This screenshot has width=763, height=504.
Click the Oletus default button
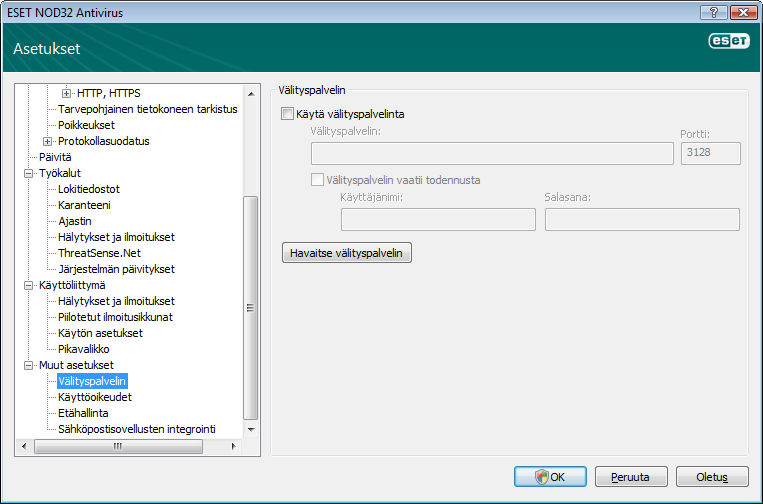point(712,477)
